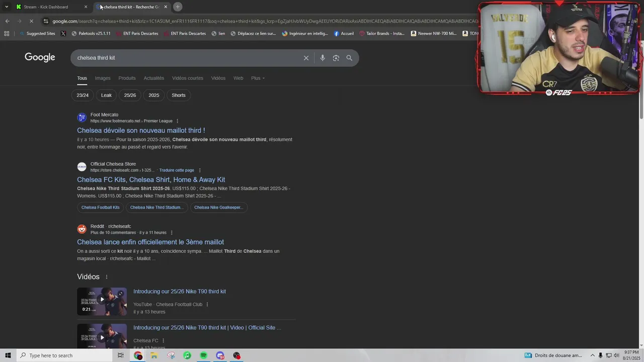This screenshot has width=644, height=362.
Task: Open more options for Official Chelsea Store result
Action: tap(200, 170)
